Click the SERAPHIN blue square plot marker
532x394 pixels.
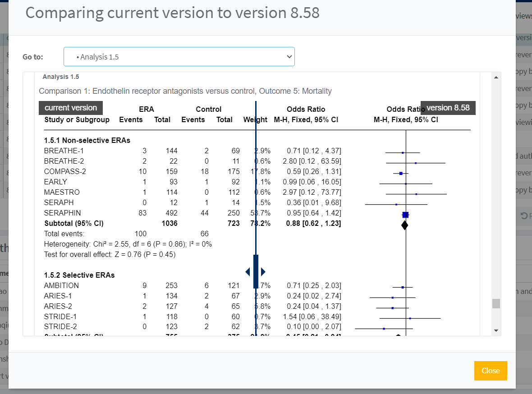tap(405, 215)
